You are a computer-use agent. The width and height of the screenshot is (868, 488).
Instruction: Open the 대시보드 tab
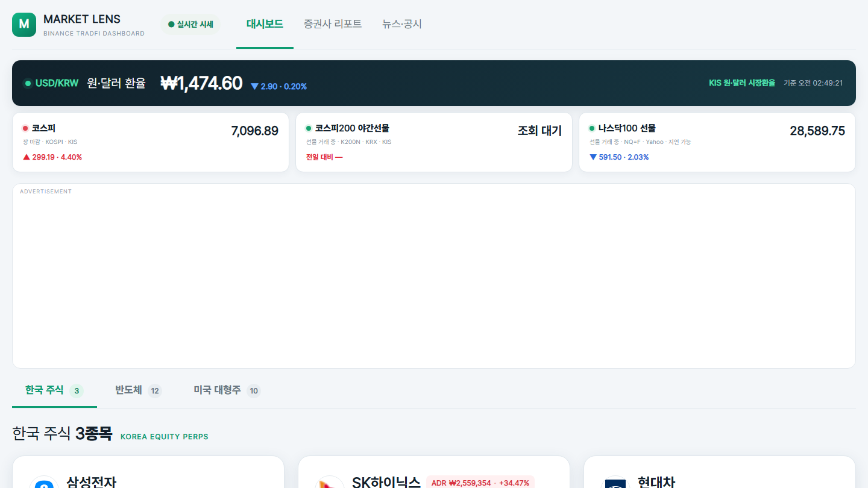pyautogui.click(x=265, y=24)
